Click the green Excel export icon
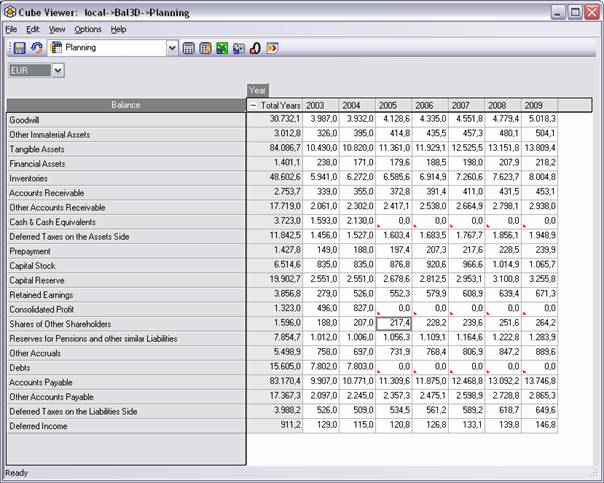The height and width of the screenshot is (483, 604). [222, 47]
